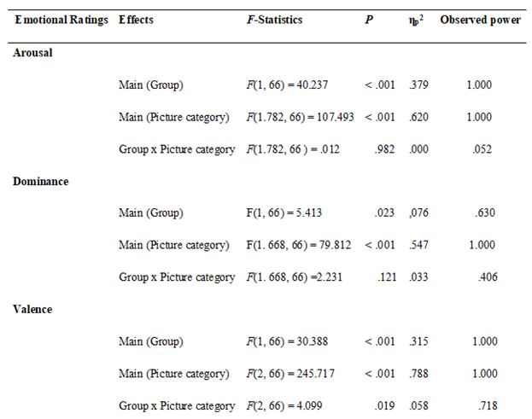Image resolution: width=532 pixels, height=419 pixels.
Task: Click the "F-Statistics" column header
Action: (275, 20)
